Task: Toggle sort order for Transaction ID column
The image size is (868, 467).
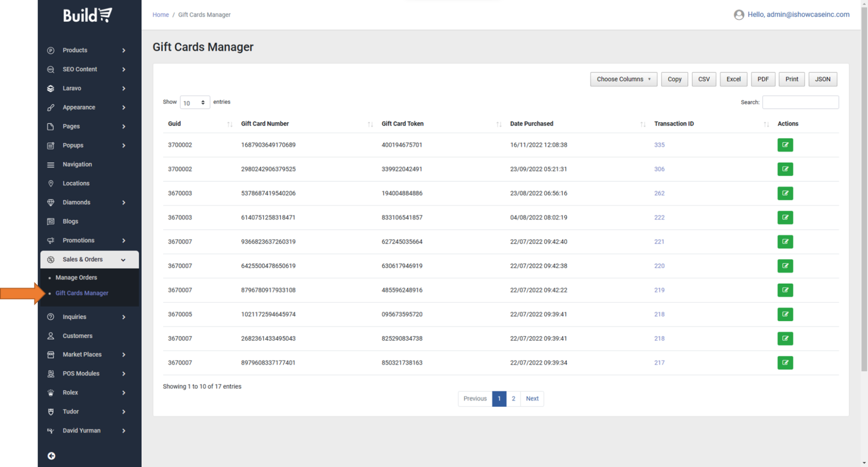Action: click(x=766, y=124)
